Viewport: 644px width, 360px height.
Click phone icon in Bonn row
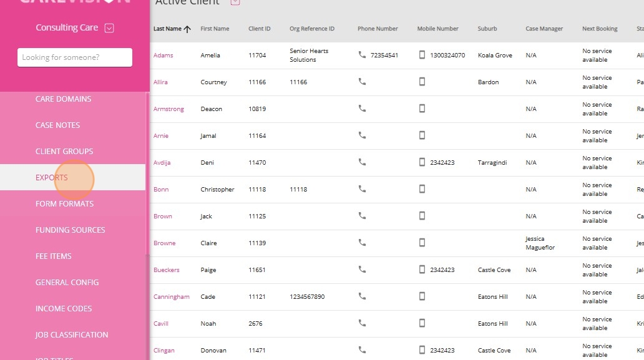pos(362,189)
